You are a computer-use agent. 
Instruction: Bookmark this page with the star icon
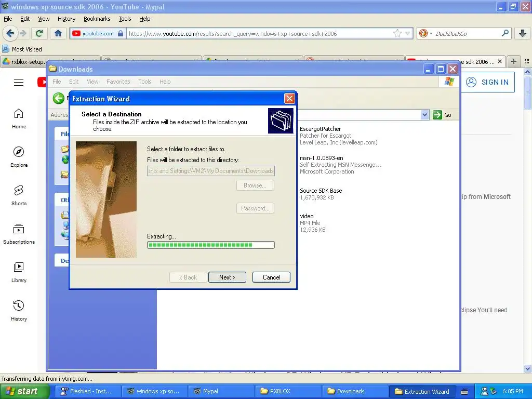(x=397, y=33)
